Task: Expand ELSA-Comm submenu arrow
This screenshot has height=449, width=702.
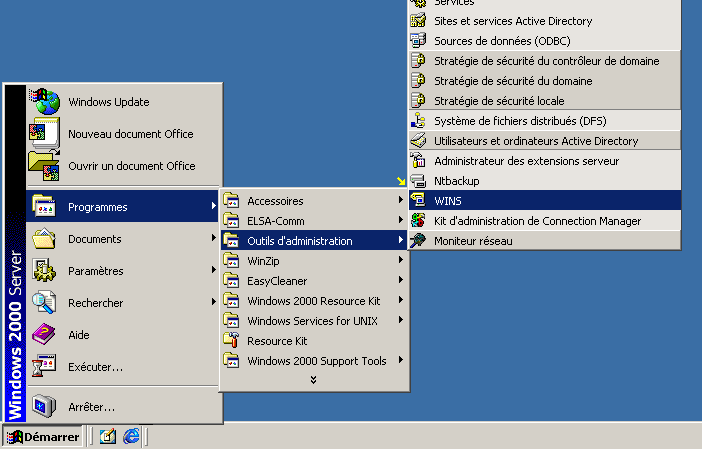Action: [x=401, y=220]
